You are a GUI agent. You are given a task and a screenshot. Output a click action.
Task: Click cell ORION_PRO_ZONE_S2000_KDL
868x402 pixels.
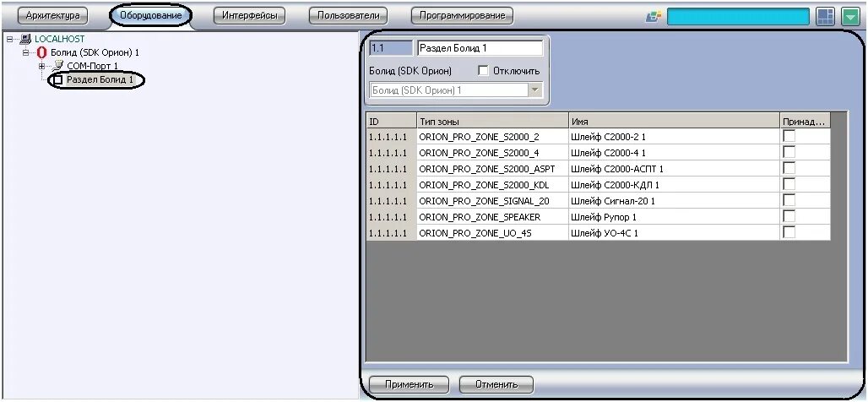492,184
